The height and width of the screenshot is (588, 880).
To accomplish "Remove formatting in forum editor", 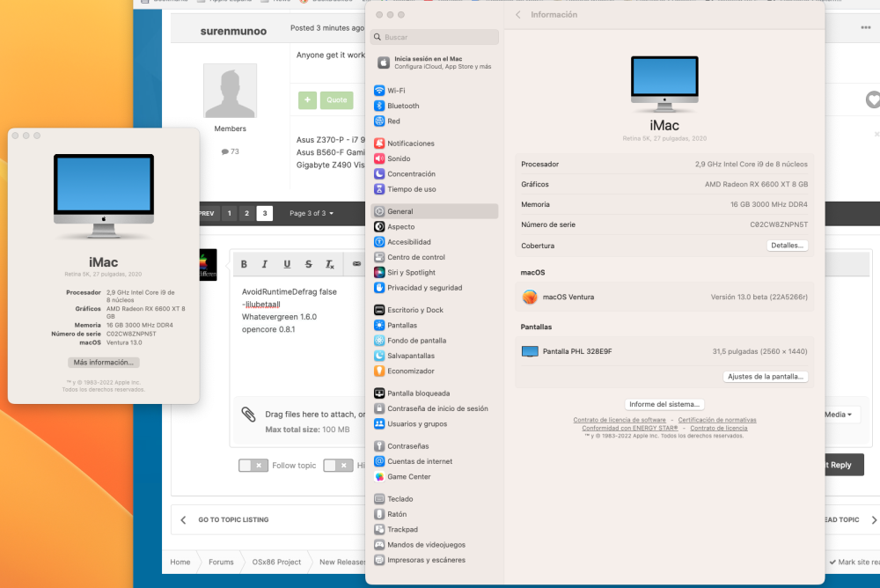I will [x=330, y=264].
